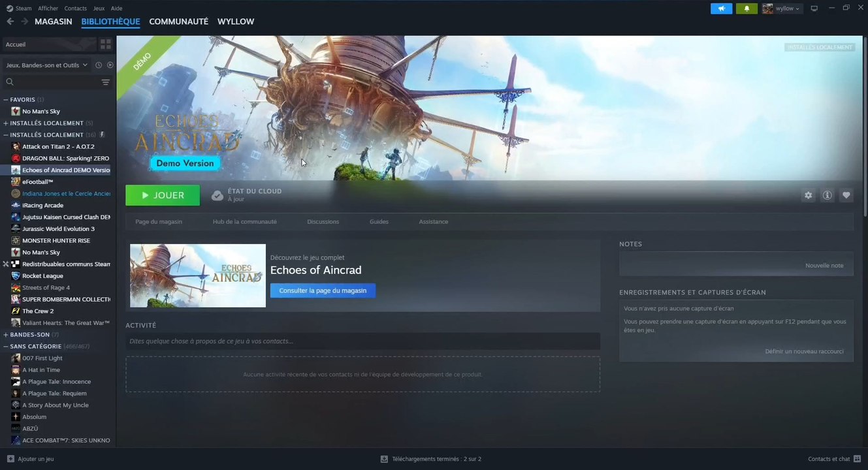
Task: Click Définir un nouveau raccourci
Action: point(804,351)
